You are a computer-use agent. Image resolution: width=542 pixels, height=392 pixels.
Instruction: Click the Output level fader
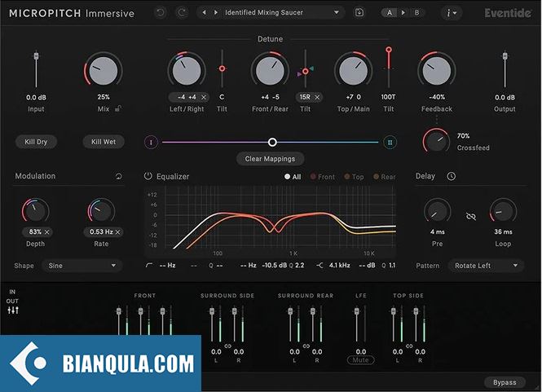point(505,56)
